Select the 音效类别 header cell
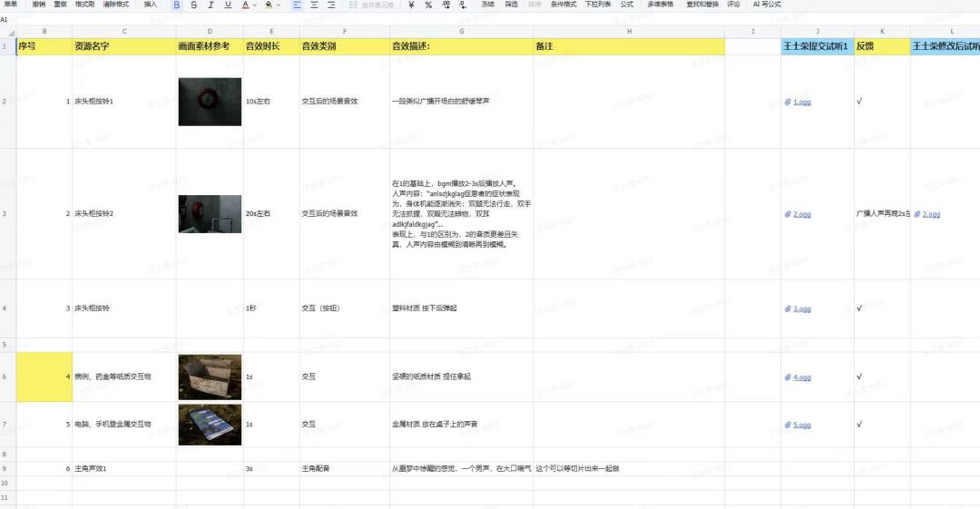Screen dimensions: 980x509 click(345, 46)
